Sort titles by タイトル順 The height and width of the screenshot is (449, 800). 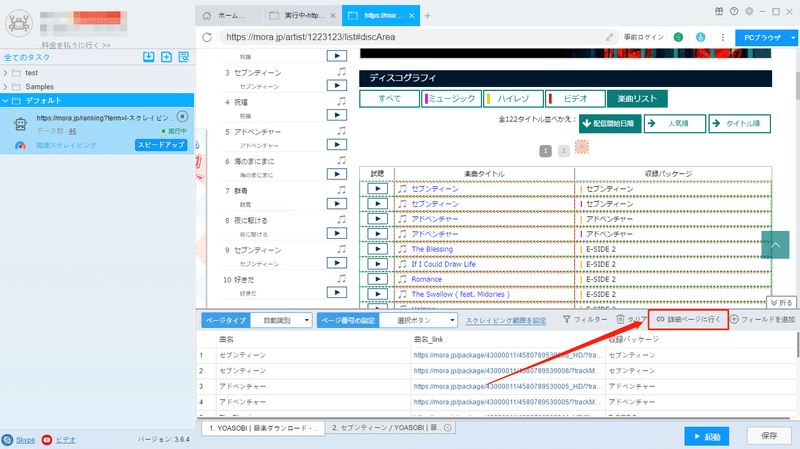click(x=739, y=123)
